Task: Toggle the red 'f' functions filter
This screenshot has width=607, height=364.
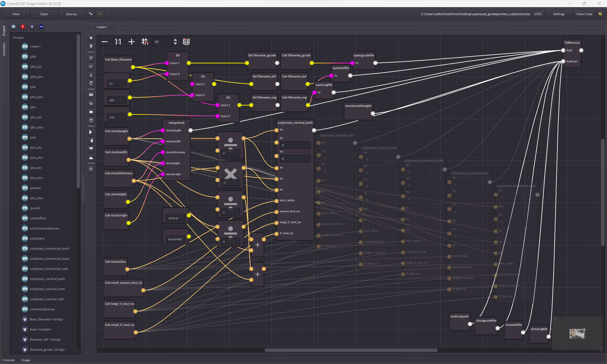Action: tap(23, 27)
